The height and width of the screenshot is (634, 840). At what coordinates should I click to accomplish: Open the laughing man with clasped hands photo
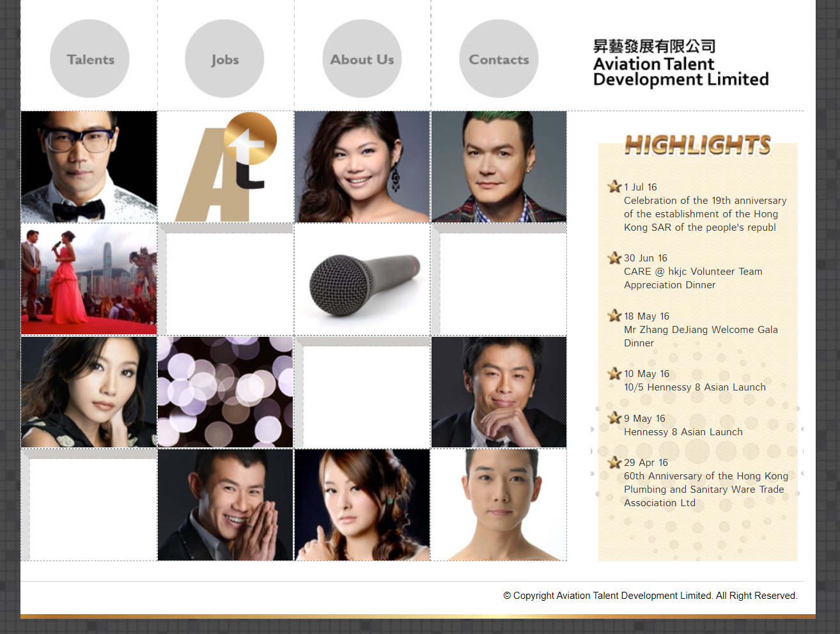(x=226, y=505)
